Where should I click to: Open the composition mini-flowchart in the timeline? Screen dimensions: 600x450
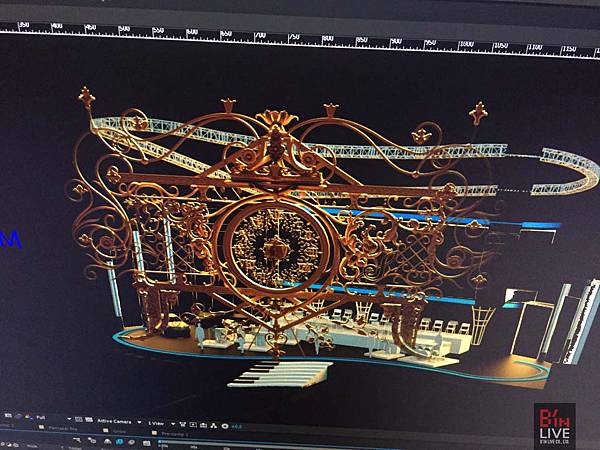[77, 440]
